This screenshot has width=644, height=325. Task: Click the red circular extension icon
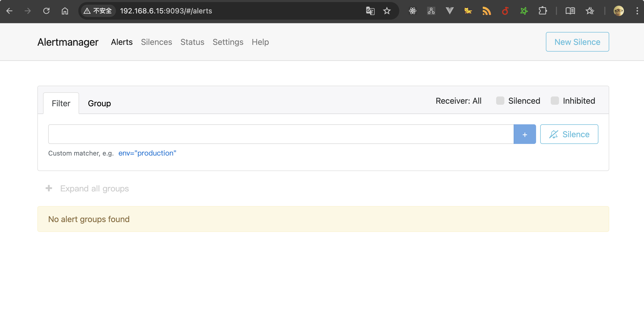point(505,11)
